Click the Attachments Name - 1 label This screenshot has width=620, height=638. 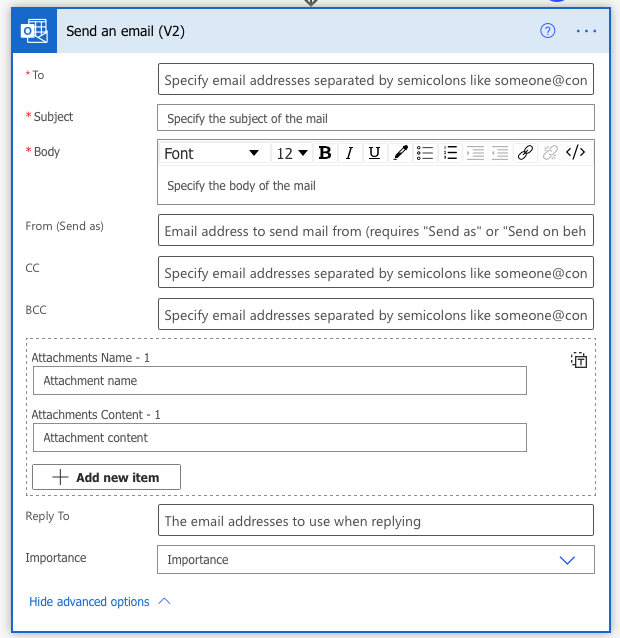coord(90,358)
